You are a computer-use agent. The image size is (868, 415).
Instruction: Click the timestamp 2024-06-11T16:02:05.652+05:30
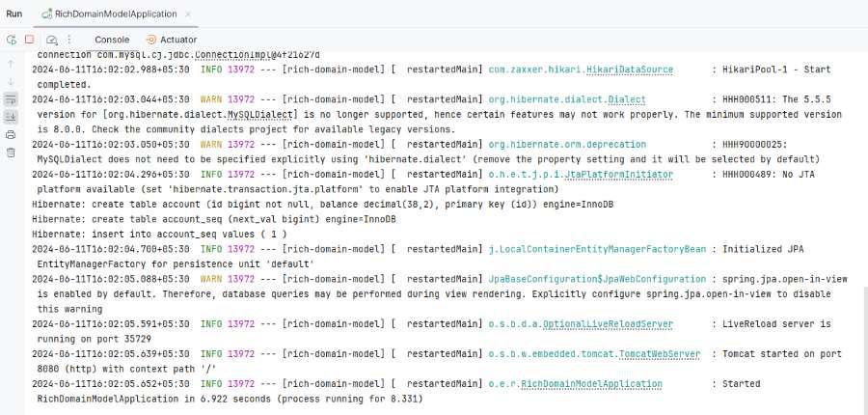point(111,384)
